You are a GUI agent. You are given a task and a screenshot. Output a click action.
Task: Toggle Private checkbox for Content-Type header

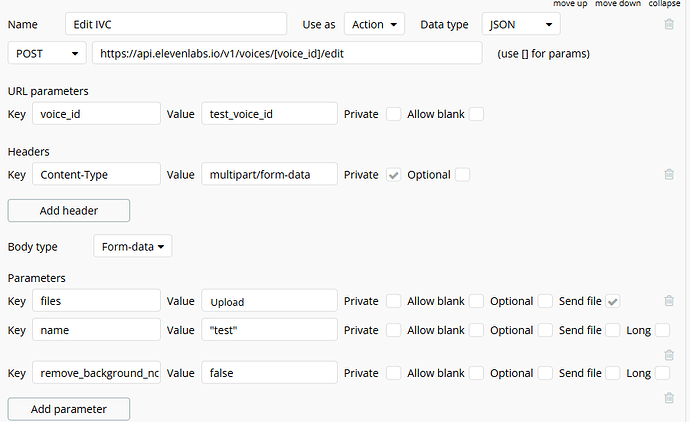coord(394,175)
